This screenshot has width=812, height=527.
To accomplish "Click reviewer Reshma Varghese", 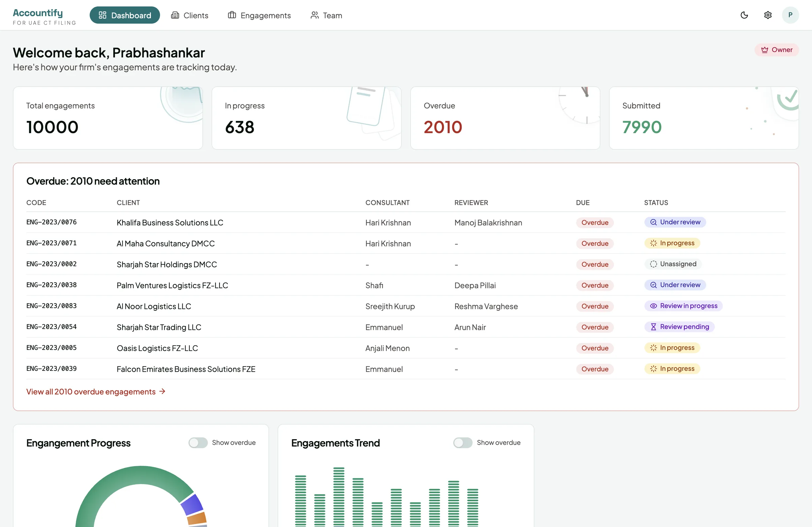I will pos(486,306).
